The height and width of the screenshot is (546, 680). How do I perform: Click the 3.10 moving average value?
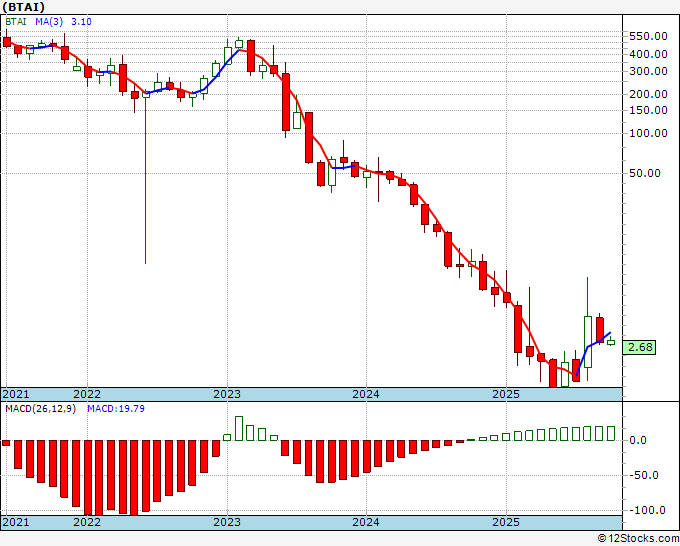[81, 22]
